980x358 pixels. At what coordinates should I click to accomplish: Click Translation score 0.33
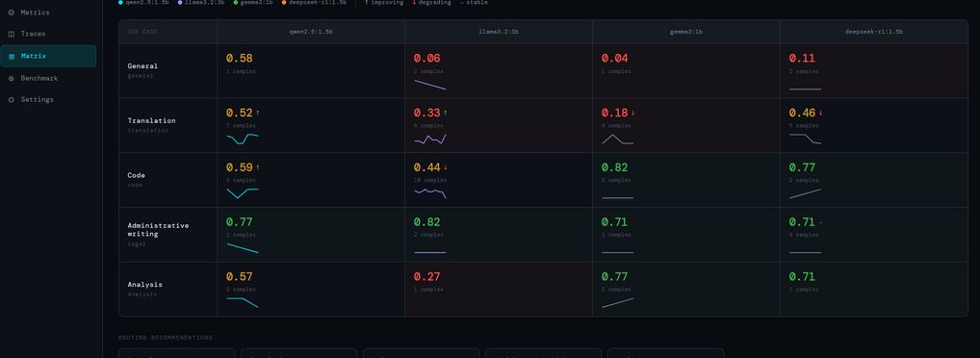[x=426, y=114]
